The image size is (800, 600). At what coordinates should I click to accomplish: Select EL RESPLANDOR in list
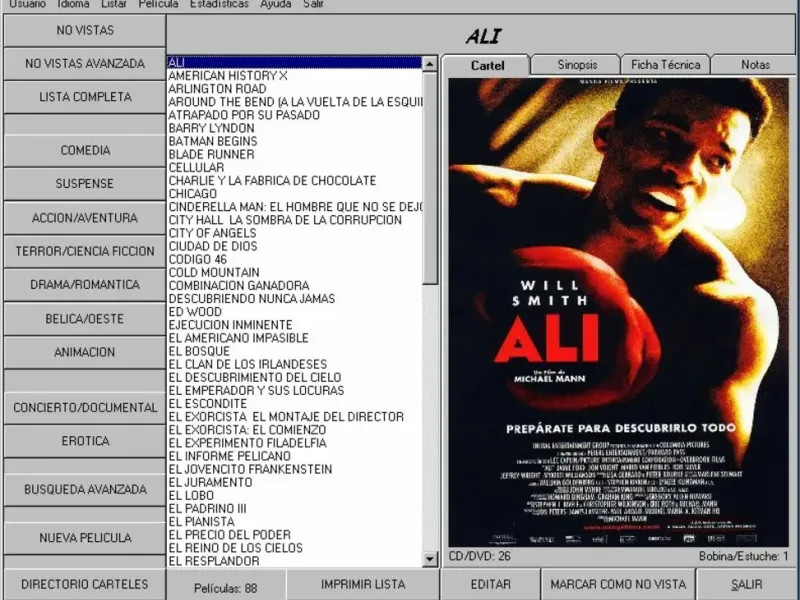pyautogui.click(x=294, y=561)
